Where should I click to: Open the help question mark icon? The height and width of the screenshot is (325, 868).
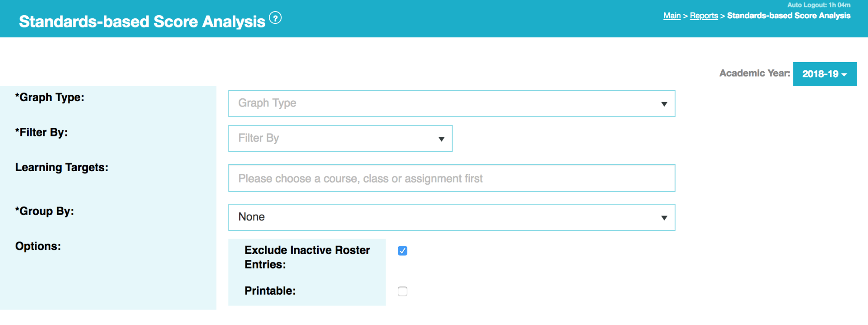pyautogui.click(x=275, y=18)
